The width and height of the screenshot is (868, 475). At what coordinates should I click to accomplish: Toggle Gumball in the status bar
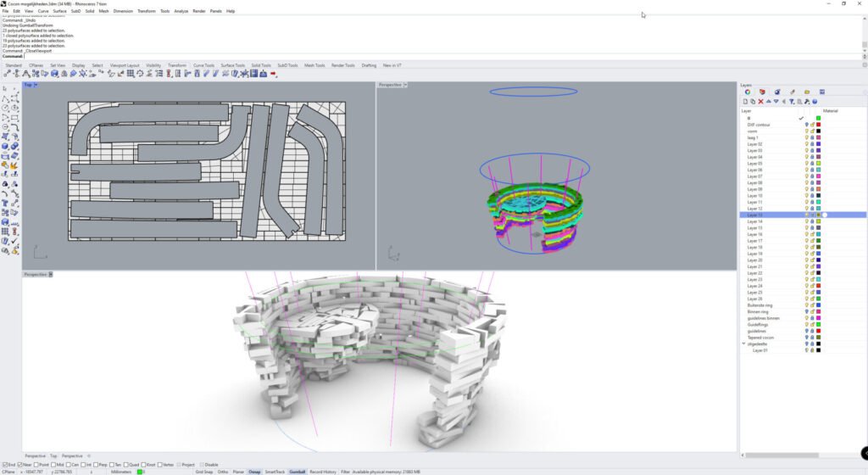point(297,472)
